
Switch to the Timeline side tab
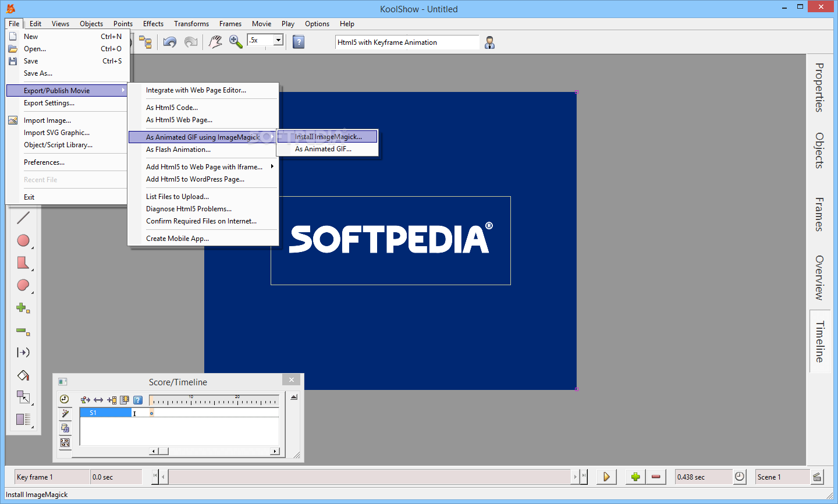pyautogui.click(x=819, y=342)
